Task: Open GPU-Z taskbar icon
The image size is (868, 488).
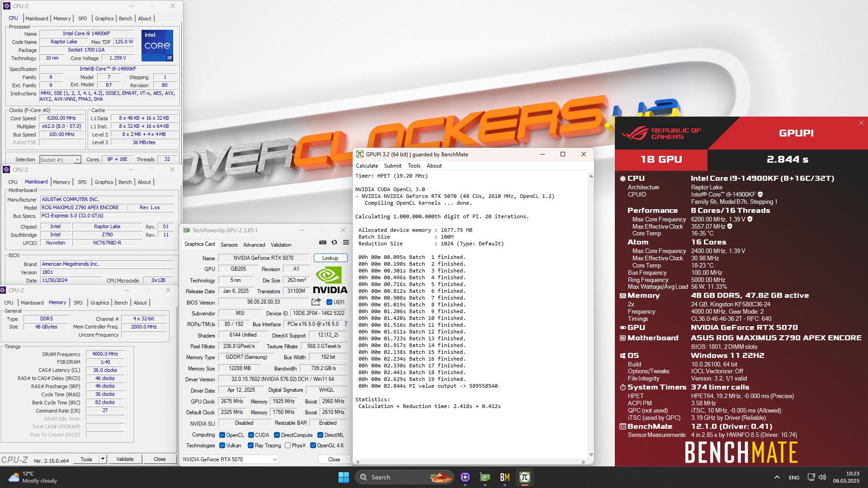Action: point(485,477)
